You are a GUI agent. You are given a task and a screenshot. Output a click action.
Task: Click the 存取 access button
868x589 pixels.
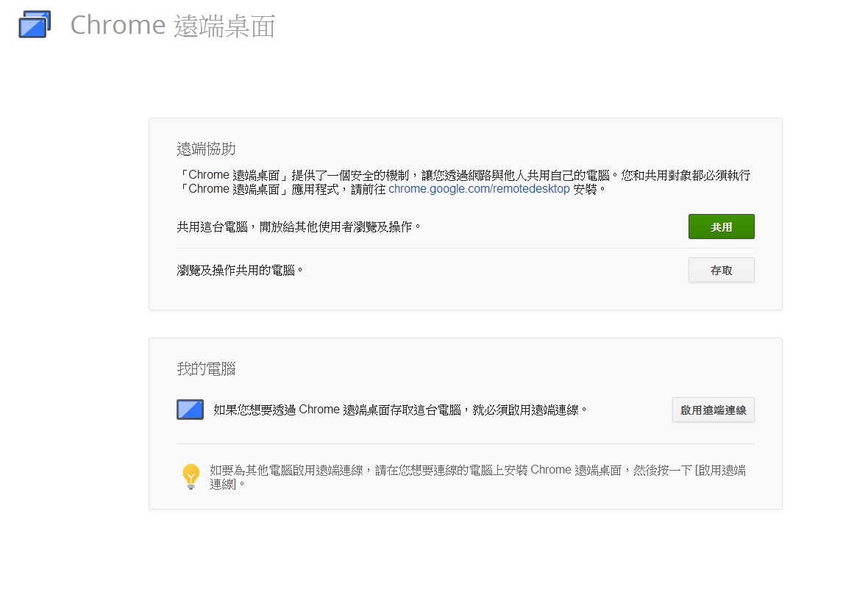tap(722, 270)
